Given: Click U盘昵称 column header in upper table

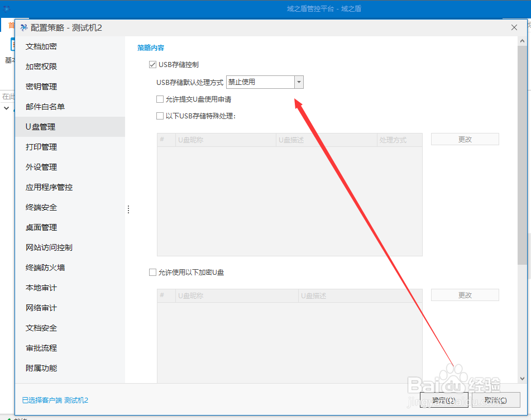Looking at the screenshot, I should pyautogui.click(x=226, y=140).
